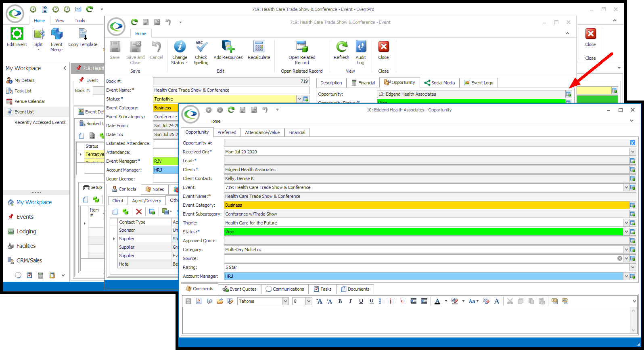Image resolution: width=644 pixels, height=350 pixels.
Task: Expand the Opportunity Status dropdown showing Won
Action: pyautogui.click(x=626, y=232)
